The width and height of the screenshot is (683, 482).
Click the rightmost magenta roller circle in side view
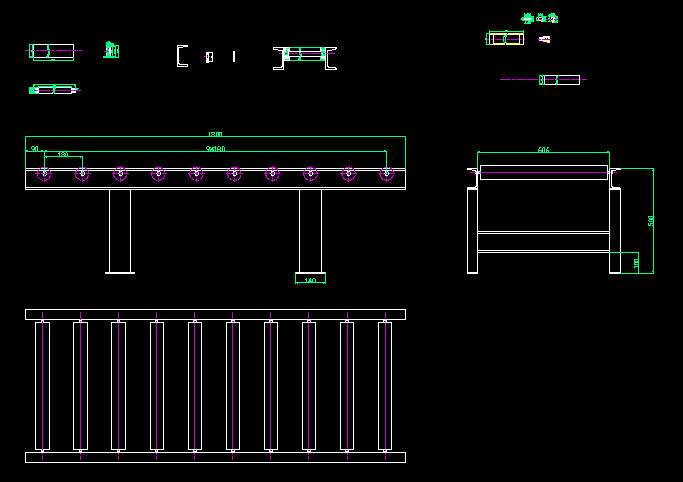click(x=386, y=174)
